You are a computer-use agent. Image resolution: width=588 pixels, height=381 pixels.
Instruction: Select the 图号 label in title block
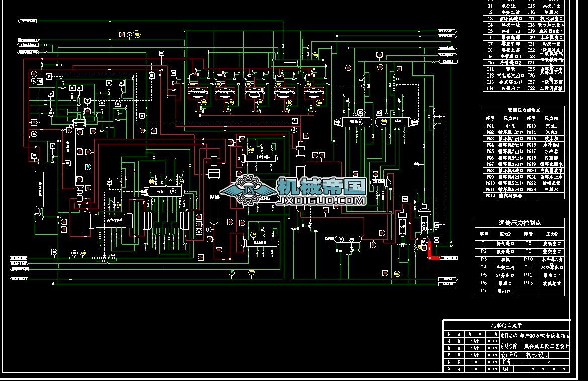click(507, 362)
